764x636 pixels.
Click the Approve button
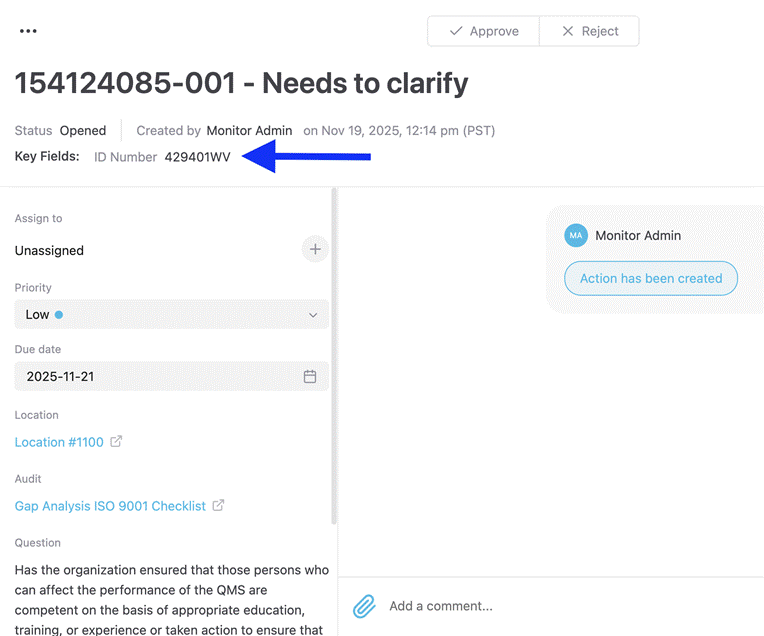483,31
